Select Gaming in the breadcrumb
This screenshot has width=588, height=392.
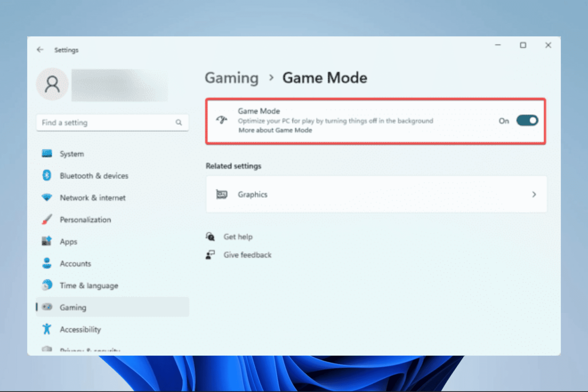232,78
